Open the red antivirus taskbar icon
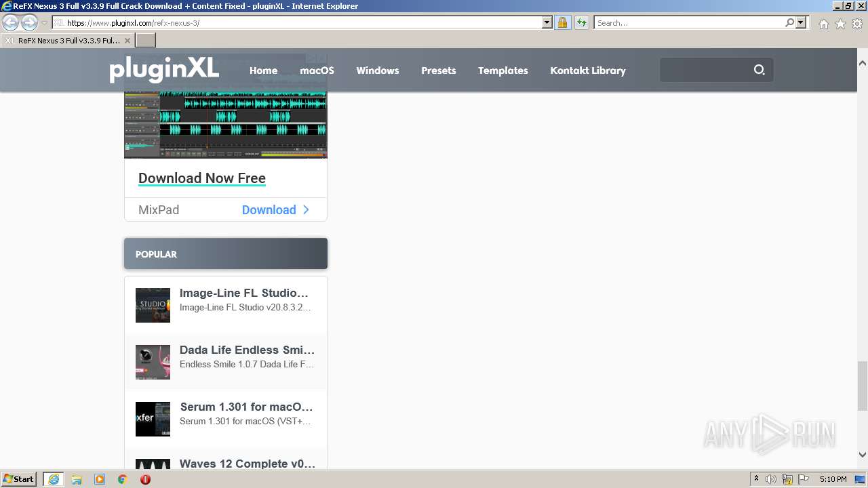The width and height of the screenshot is (868, 488). [x=145, y=479]
